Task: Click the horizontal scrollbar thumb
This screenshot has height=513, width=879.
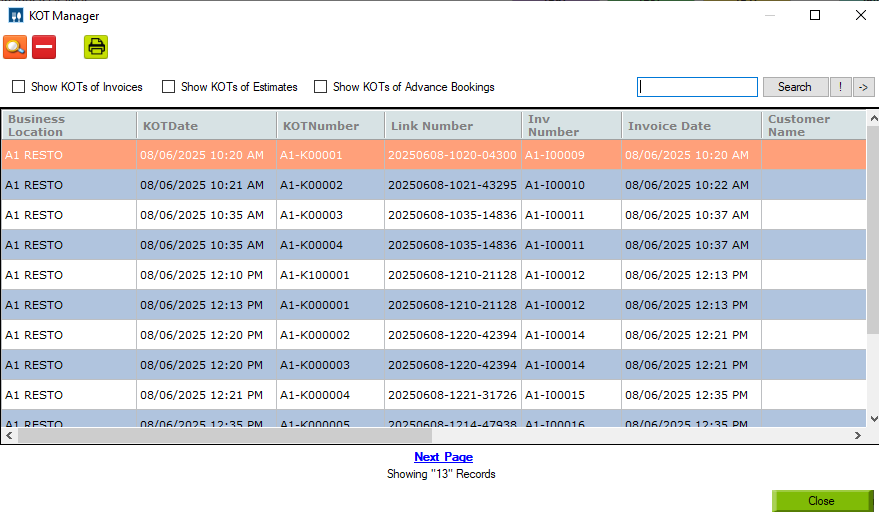Action: (225, 435)
